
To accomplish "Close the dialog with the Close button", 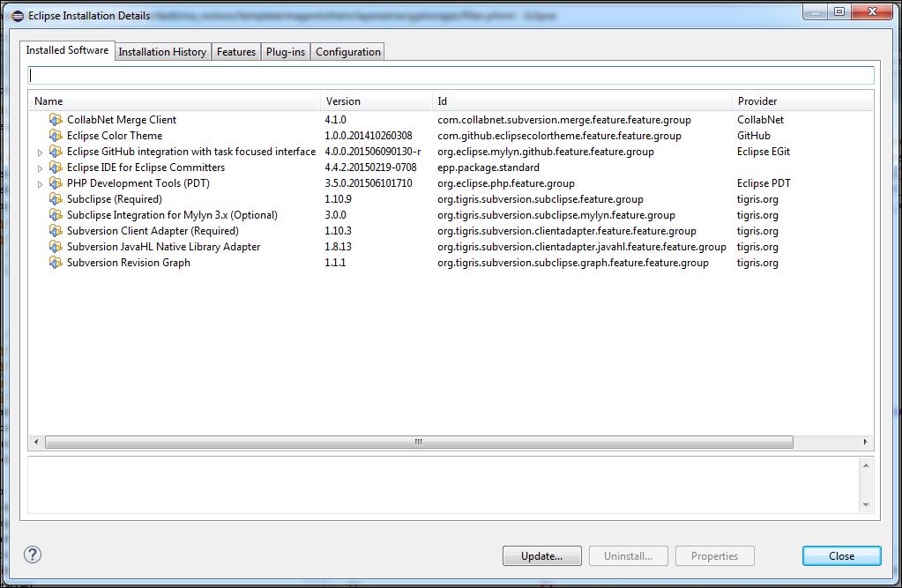I will point(841,555).
